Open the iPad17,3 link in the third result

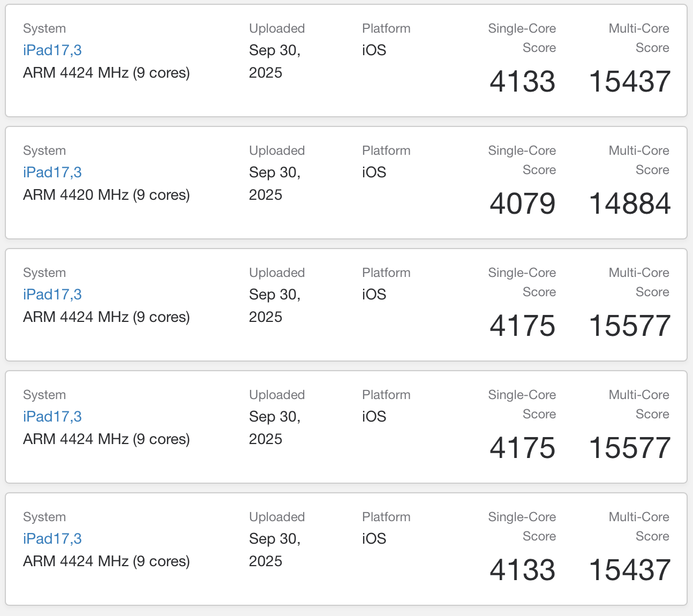(52, 295)
